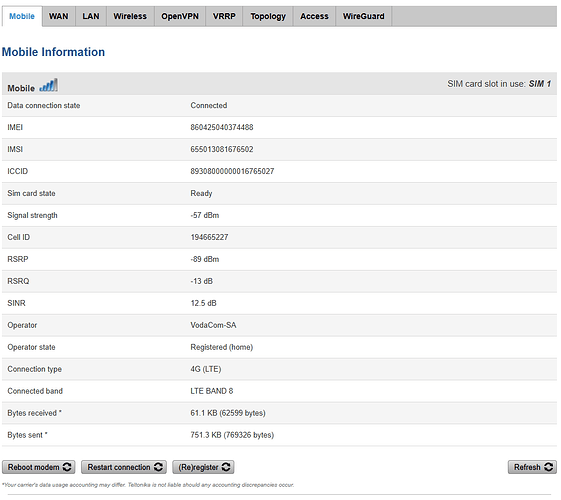
Task: Open the LAN tab
Action: (x=91, y=16)
